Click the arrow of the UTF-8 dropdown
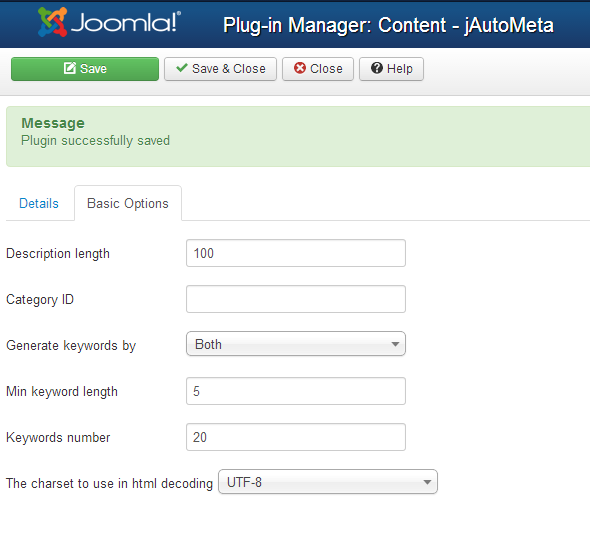 427,482
